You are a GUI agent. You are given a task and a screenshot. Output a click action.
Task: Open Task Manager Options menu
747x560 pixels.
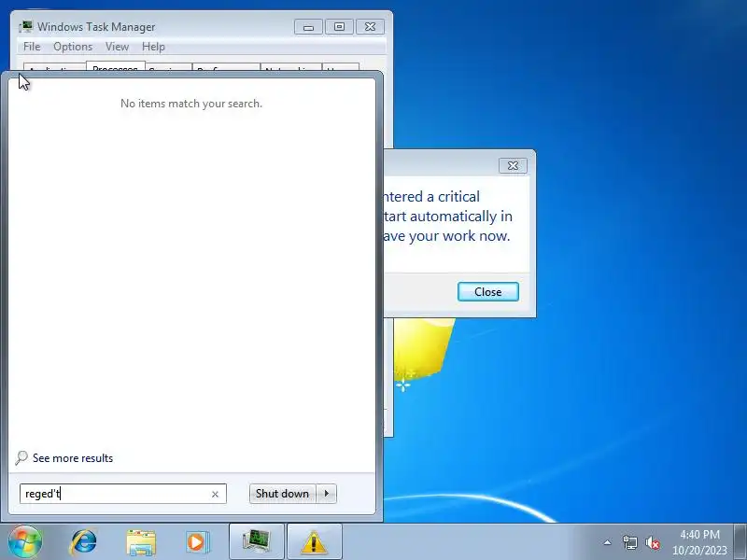pos(73,47)
